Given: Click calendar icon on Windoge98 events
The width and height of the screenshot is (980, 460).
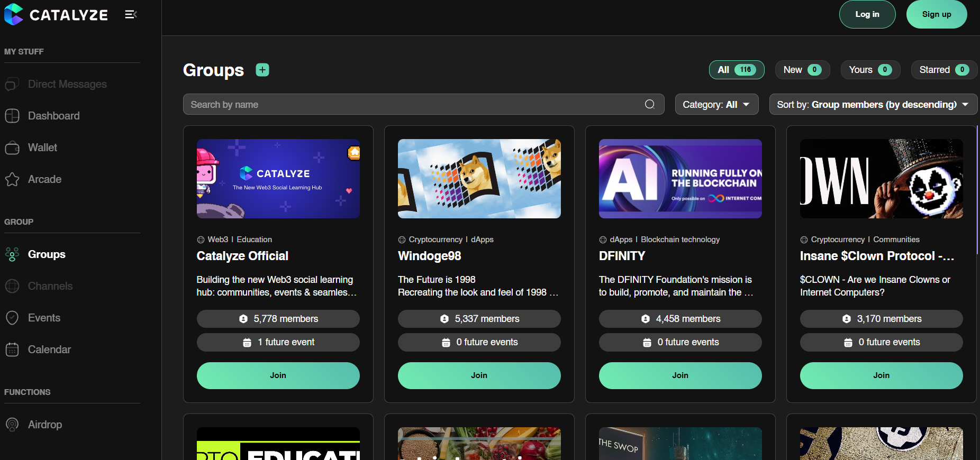Looking at the screenshot, I should 446,342.
